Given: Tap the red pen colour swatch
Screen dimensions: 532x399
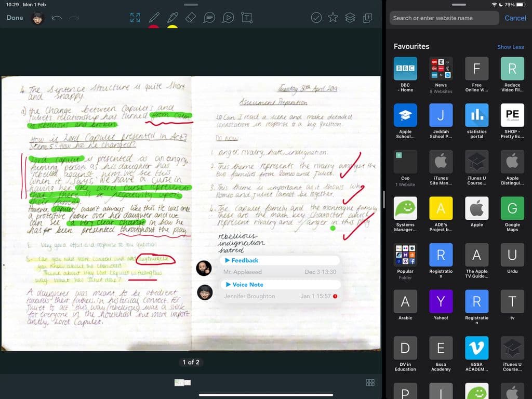Looking at the screenshot, I should pyautogui.click(x=154, y=27).
